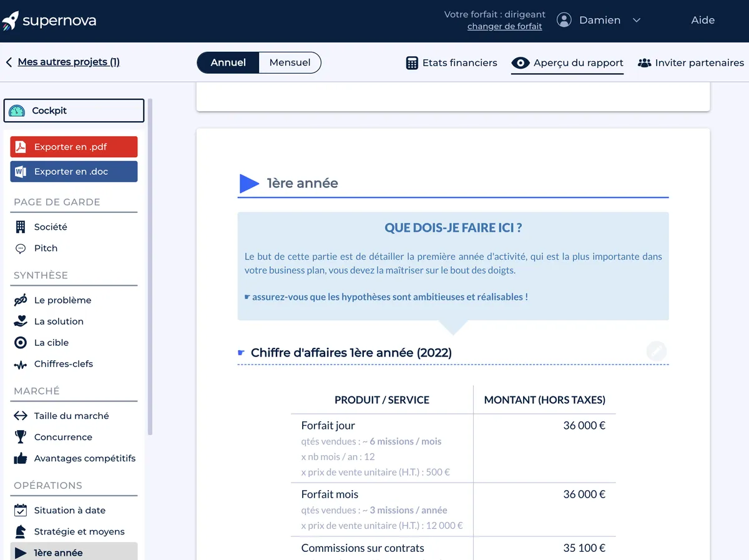Open the Cockpit panel selector
Screen dimensions: 749x560
(x=74, y=111)
